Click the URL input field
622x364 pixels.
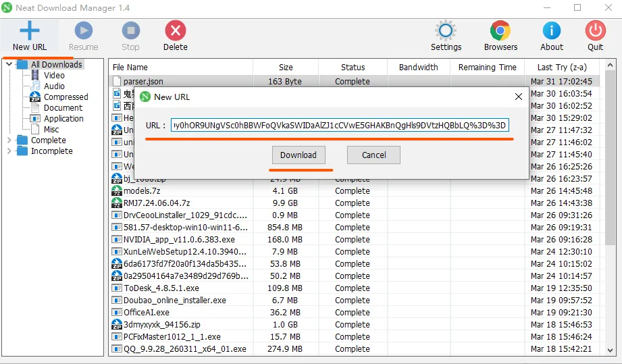[340, 126]
